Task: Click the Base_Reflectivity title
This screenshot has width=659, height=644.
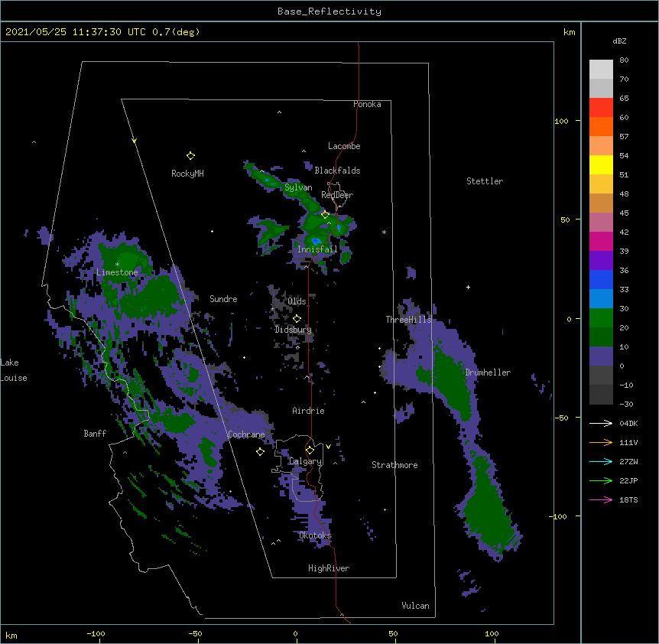Action: pos(329,11)
